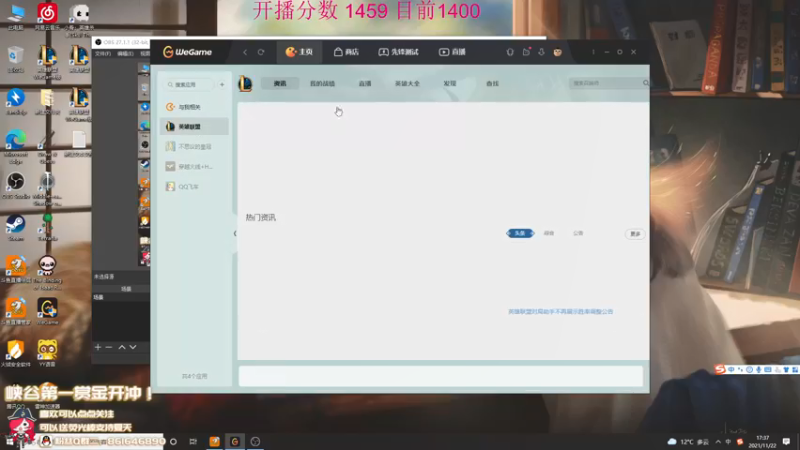
Task: Open the 英雄联盟 announcement link
Action: point(560,312)
